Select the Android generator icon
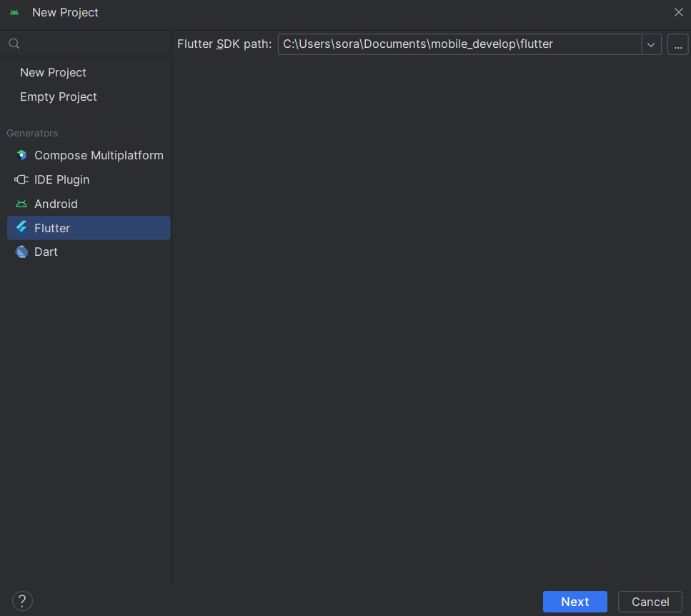This screenshot has width=691, height=616. coord(21,204)
